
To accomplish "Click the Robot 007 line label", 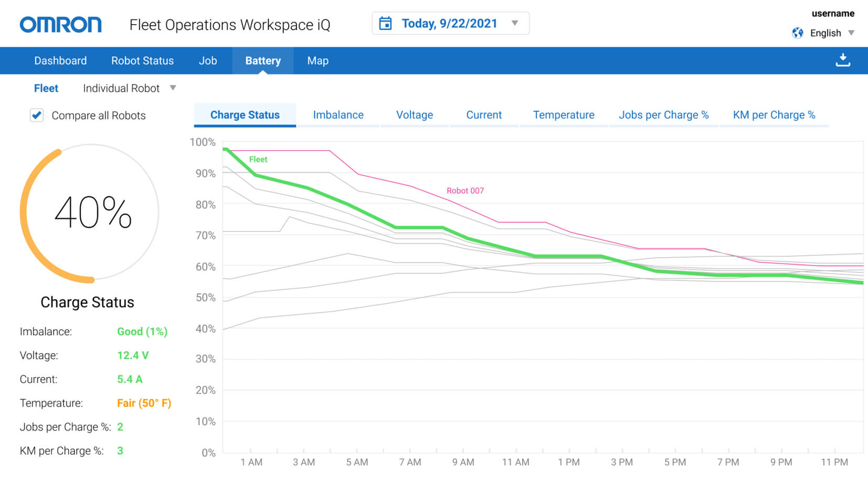I will click(465, 191).
